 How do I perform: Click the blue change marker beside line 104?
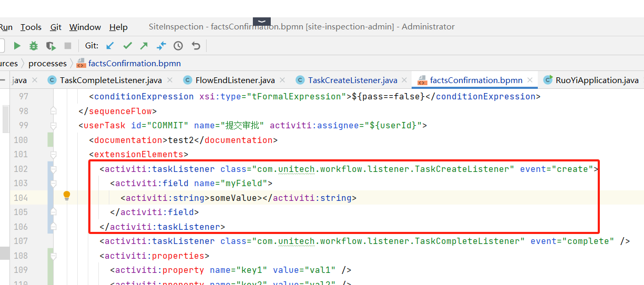pos(50,198)
